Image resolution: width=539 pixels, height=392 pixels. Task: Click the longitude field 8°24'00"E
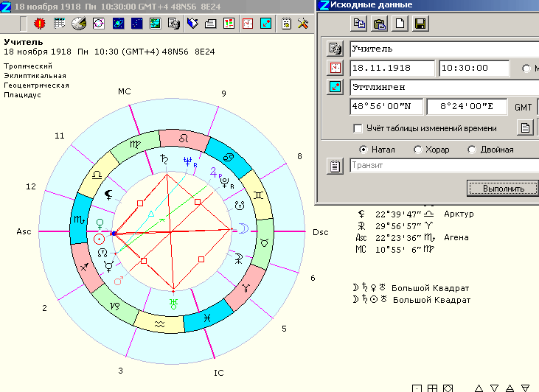467,107
